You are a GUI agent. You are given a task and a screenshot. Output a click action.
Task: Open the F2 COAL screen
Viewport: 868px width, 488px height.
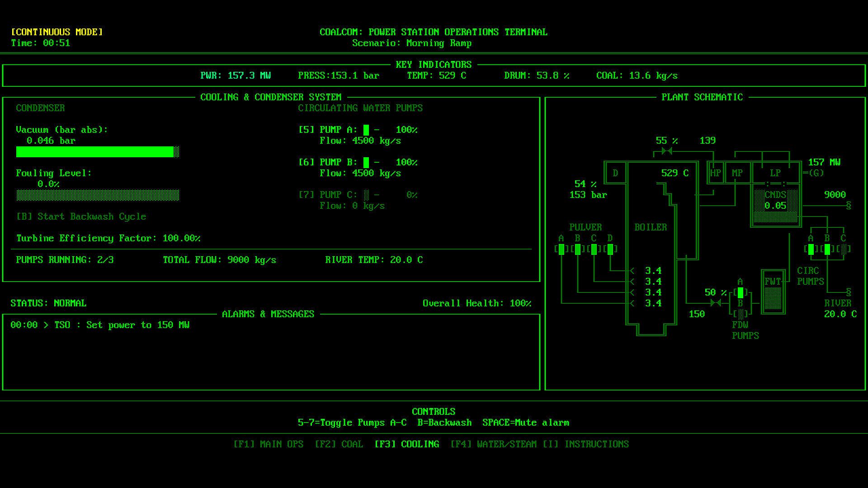[x=339, y=444]
